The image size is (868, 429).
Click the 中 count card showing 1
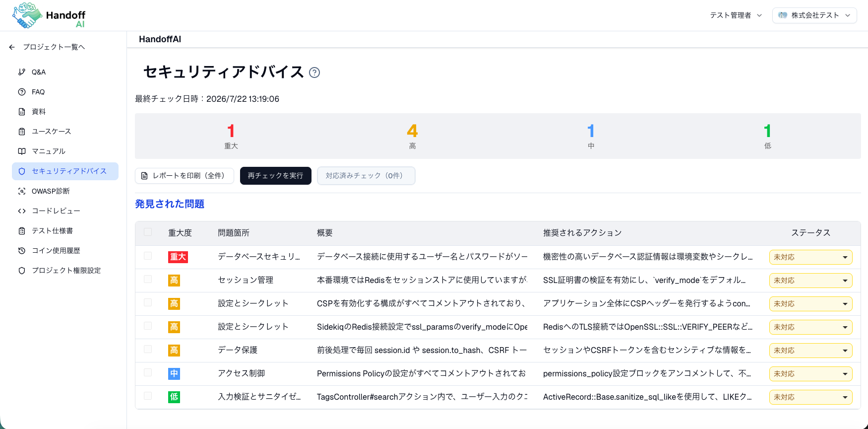591,136
